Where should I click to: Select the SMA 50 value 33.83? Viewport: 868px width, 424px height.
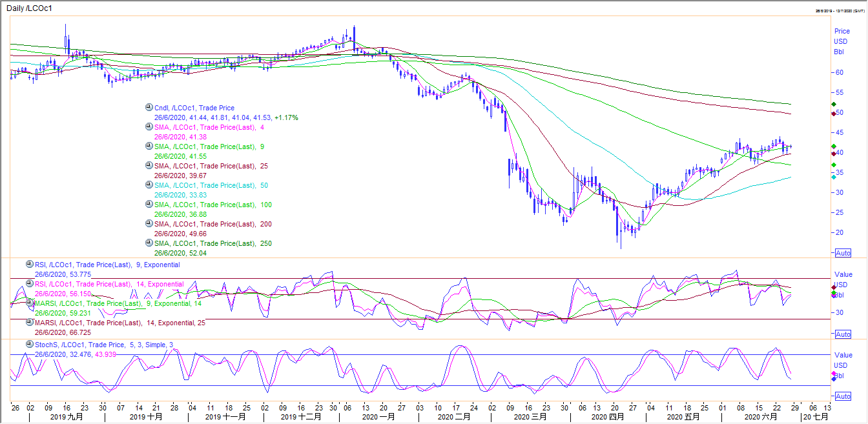pyautogui.click(x=180, y=196)
